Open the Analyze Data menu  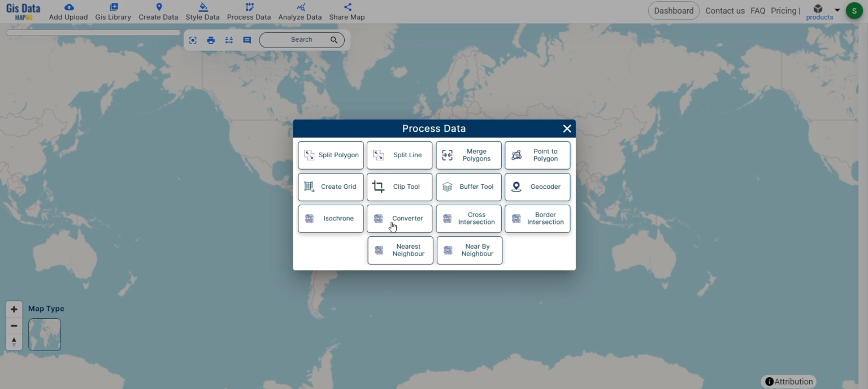click(300, 11)
